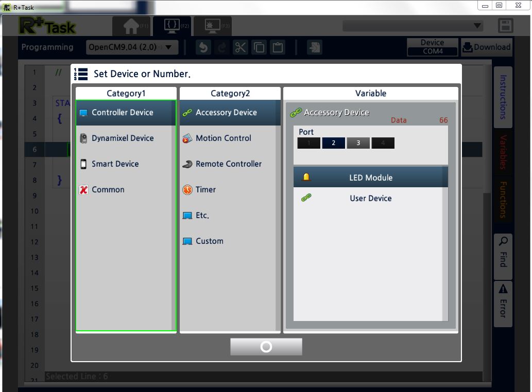Choose Port 2 button
Viewport: 532px width, 392px height.
coord(334,143)
